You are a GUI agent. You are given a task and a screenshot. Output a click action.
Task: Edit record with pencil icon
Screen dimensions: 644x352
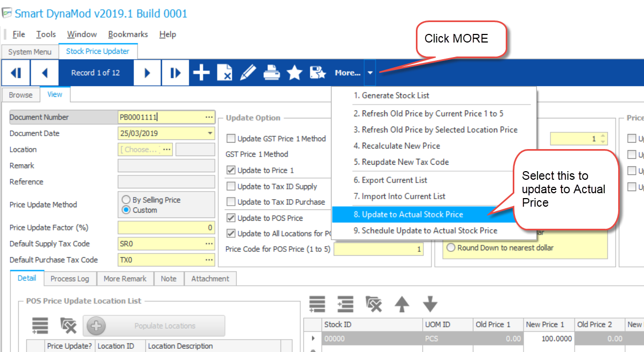[248, 73]
